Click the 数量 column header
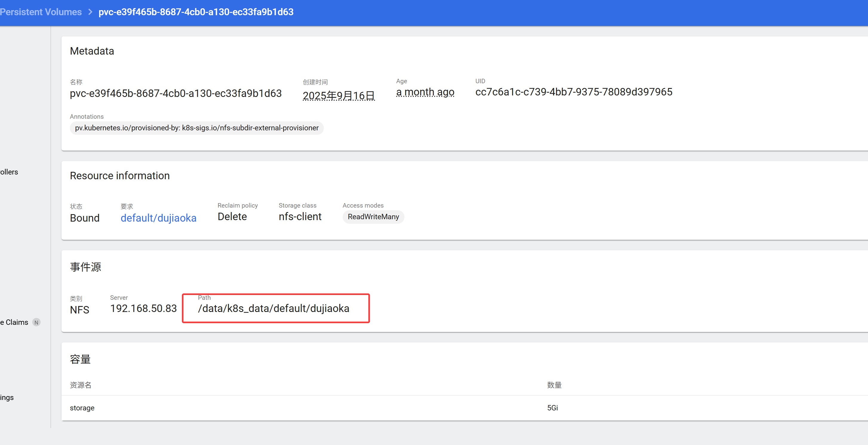The height and width of the screenshot is (445, 868). [554, 385]
